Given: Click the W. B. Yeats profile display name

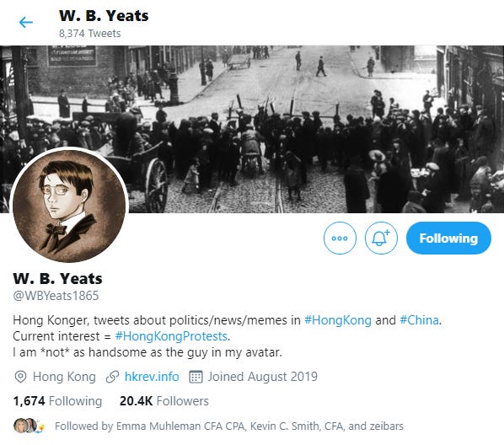Looking at the screenshot, I should click(57, 279).
